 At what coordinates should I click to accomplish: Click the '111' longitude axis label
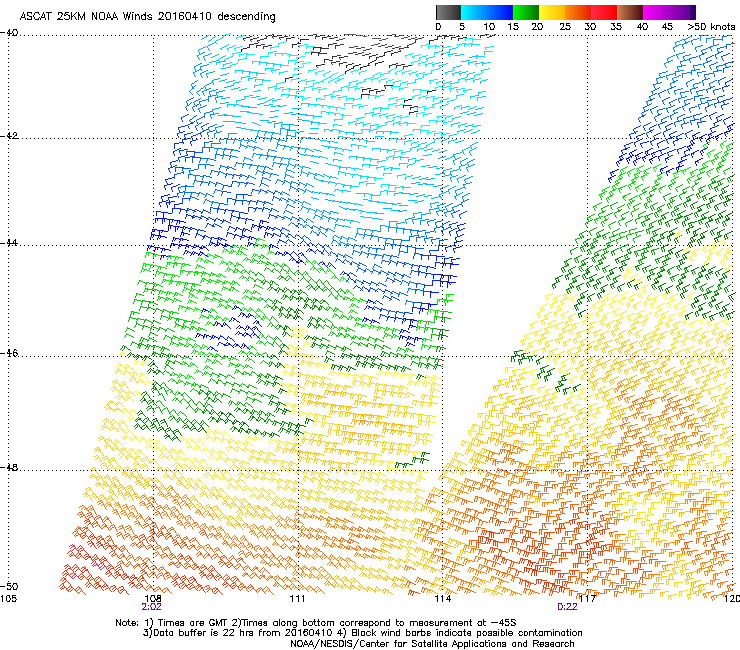tap(297, 599)
